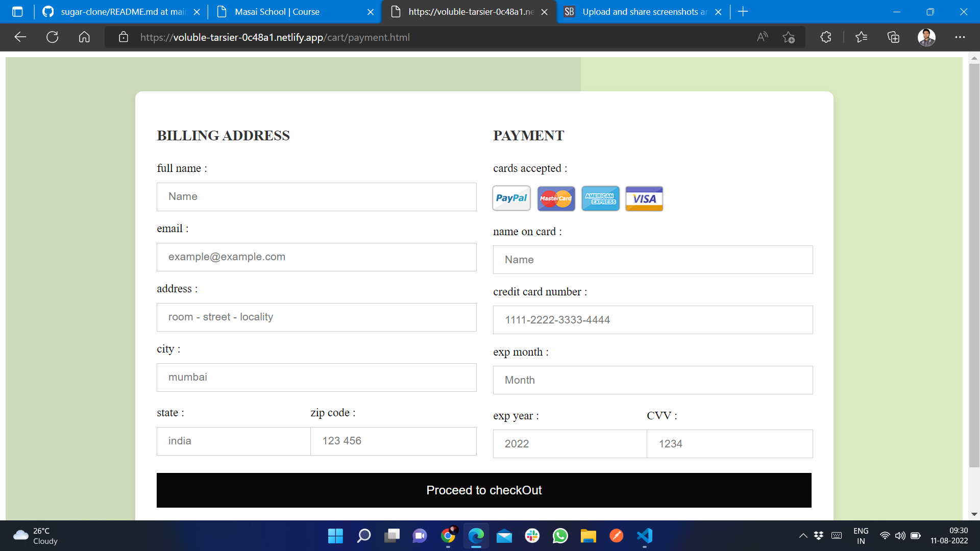This screenshot has height=551, width=980.
Task: Click the Proceed to checkOut button
Action: [484, 490]
